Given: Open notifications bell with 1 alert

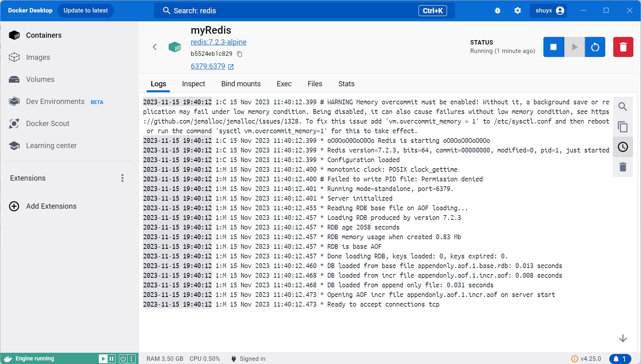Looking at the screenshot, I should click(x=620, y=359).
